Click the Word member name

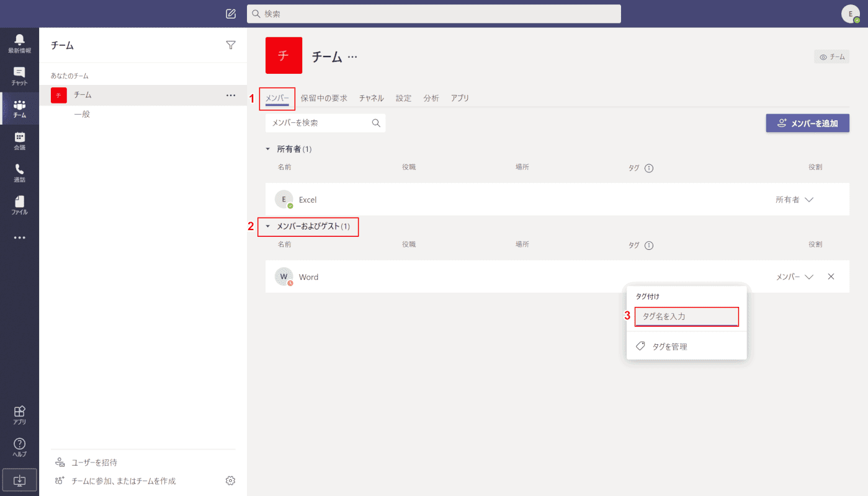tap(308, 277)
